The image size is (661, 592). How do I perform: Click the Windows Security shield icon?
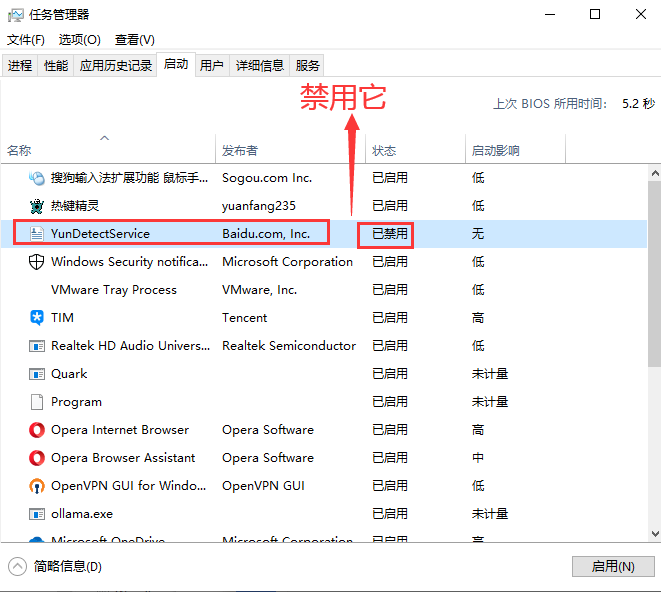click(36, 262)
